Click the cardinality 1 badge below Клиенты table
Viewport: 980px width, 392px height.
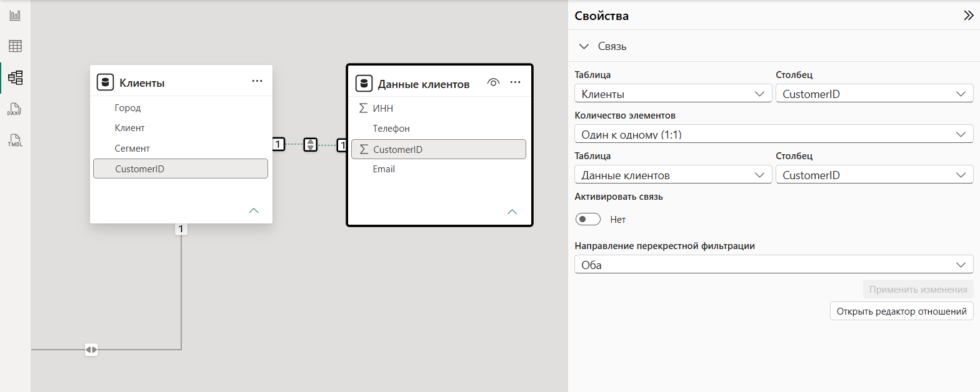pos(181,229)
